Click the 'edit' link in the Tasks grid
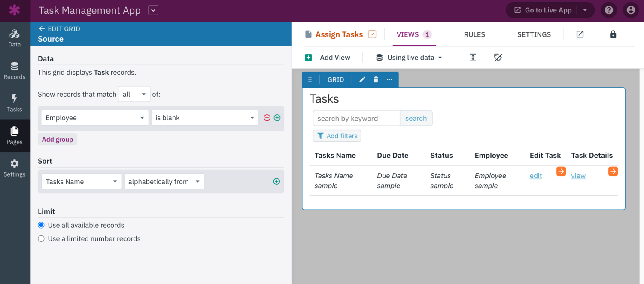644x284 pixels. (x=536, y=175)
